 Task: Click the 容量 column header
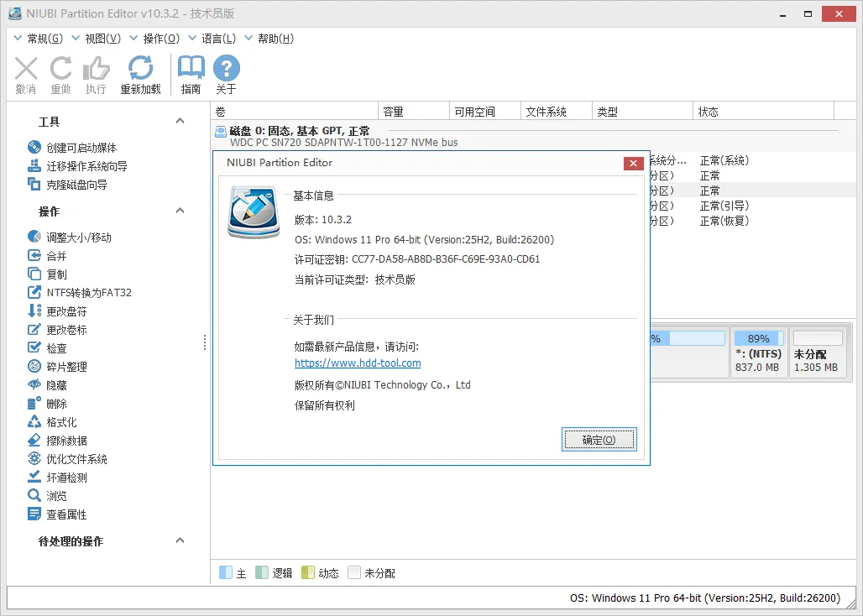coord(414,112)
